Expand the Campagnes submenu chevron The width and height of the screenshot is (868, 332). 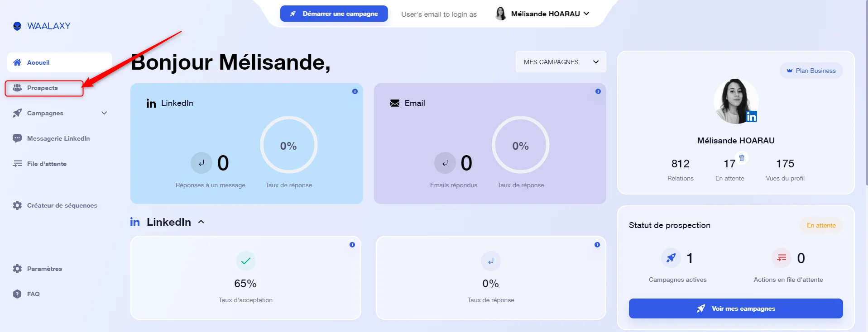pyautogui.click(x=104, y=113)
